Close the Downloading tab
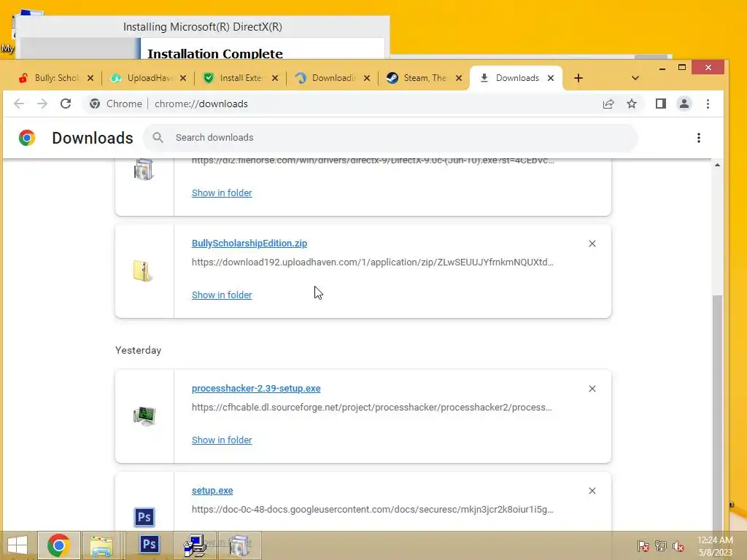 coord(367,78)
